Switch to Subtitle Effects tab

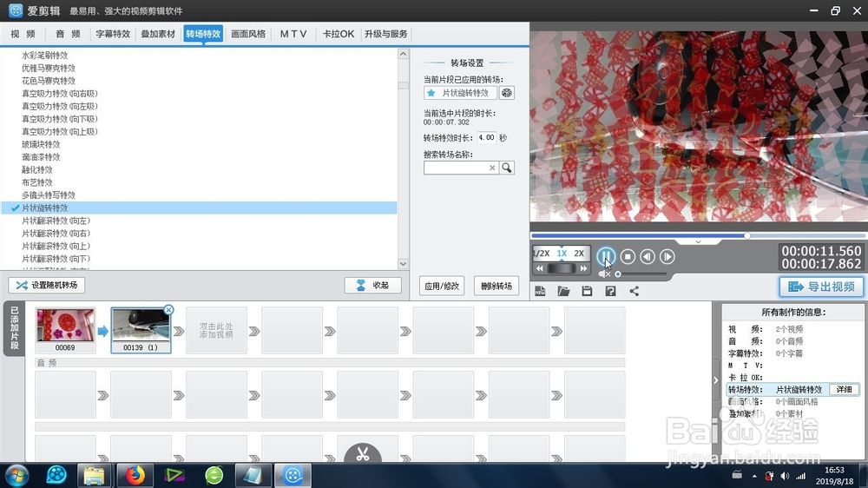(x=113, y=34)
